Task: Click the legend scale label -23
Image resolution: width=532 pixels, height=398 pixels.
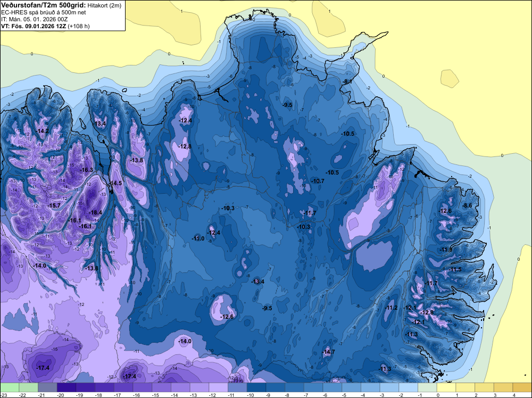Action: pyautogui.click(x=4, y=395)
